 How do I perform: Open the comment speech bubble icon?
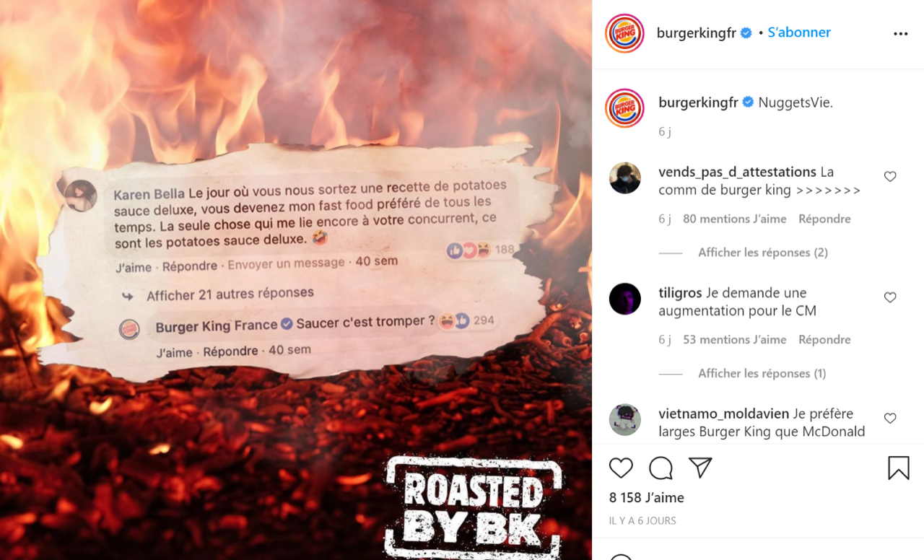[x=661, y=468]
